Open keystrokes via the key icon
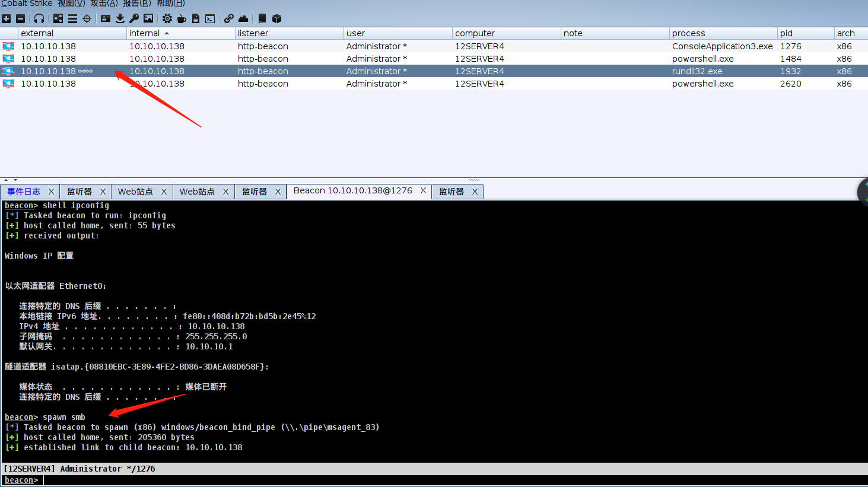This screenshot has width=868, height=487. click(x=134, y=18)
